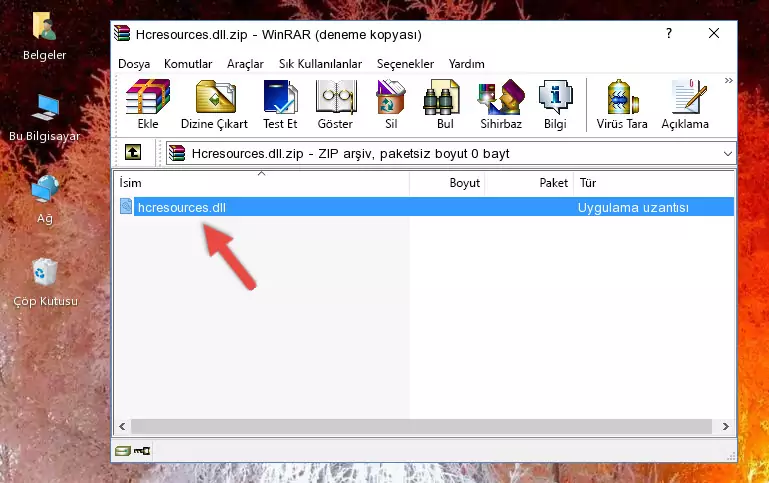Viewport: 769px width, 483px height.
Task: Click the horizontal scrollbar left arrow
Action: (123, 427)
